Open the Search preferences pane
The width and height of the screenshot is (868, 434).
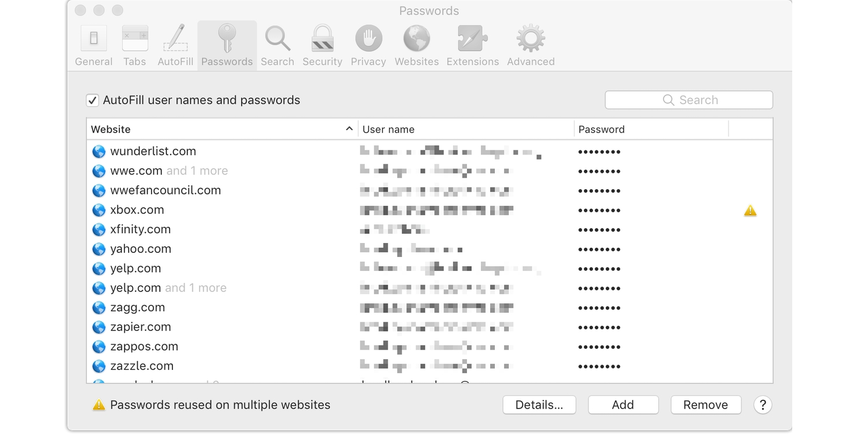(x=277, y=46)
